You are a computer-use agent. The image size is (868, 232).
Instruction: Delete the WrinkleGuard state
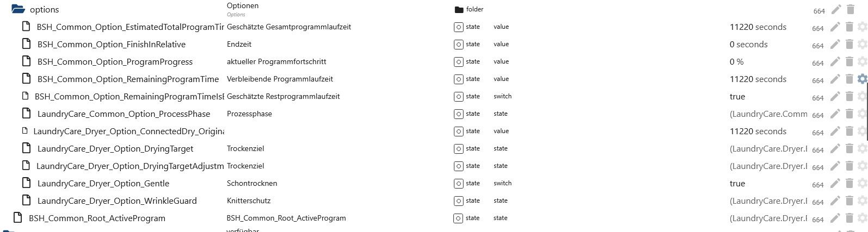[849, 201]
